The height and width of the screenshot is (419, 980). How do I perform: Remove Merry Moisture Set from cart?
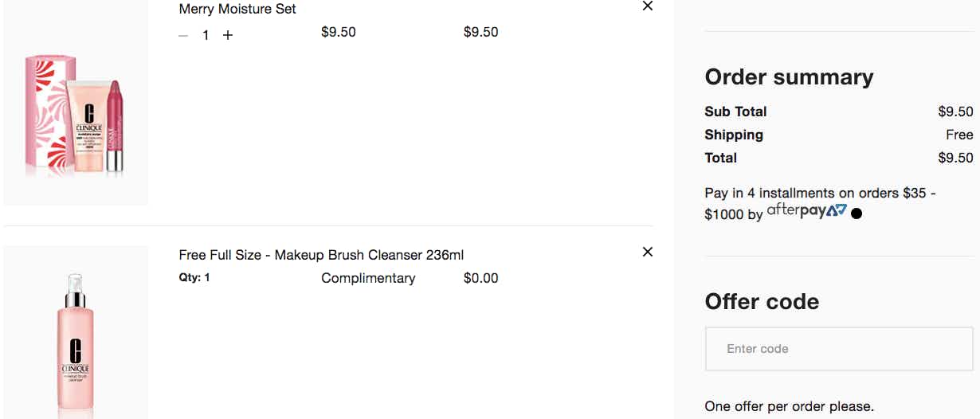click(648, 6)
